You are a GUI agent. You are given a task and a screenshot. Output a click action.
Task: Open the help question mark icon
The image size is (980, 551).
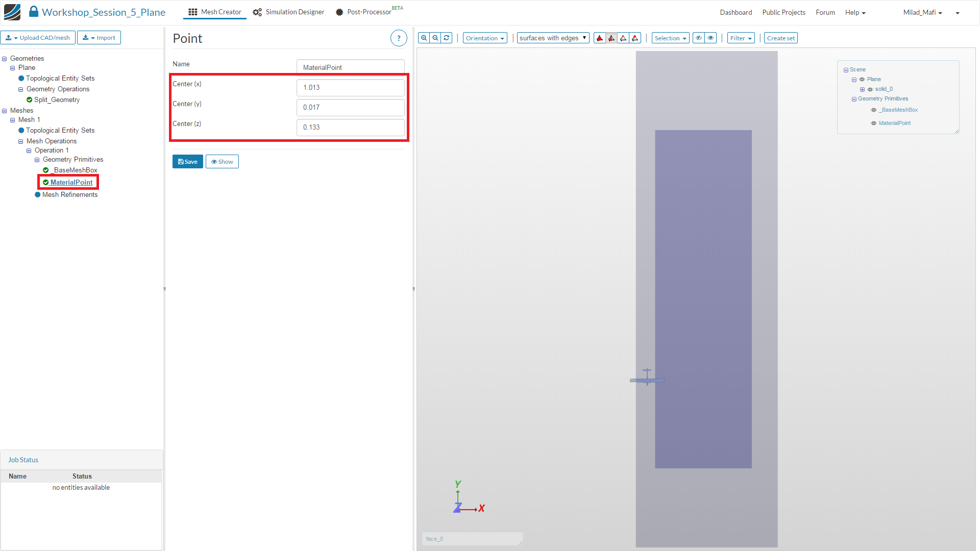(x=399, y=38)
